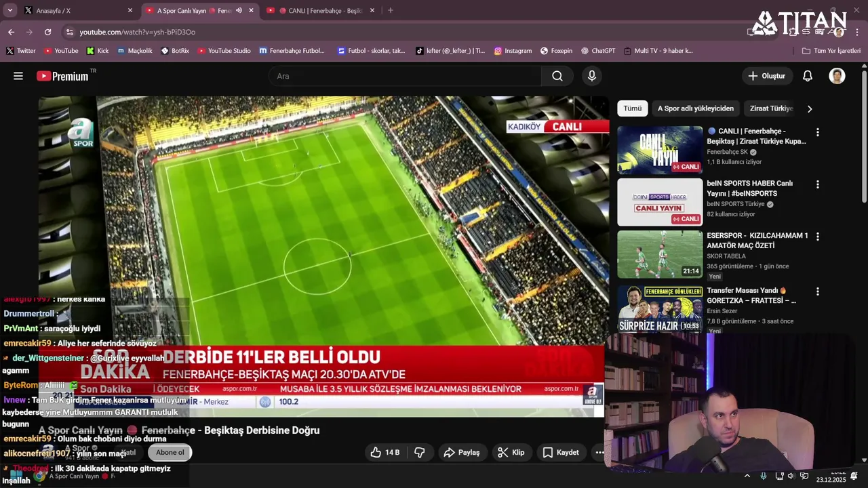The height and width of the screenshot is (488, 868).
Task: Open Tüm Yer İşaretleri bookmarks folder
Action: 831,51
